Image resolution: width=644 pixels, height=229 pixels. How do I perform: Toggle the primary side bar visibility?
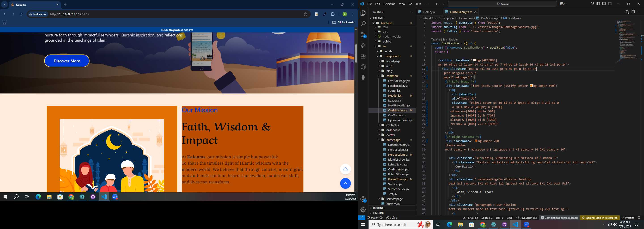click(x=598, y=4)
